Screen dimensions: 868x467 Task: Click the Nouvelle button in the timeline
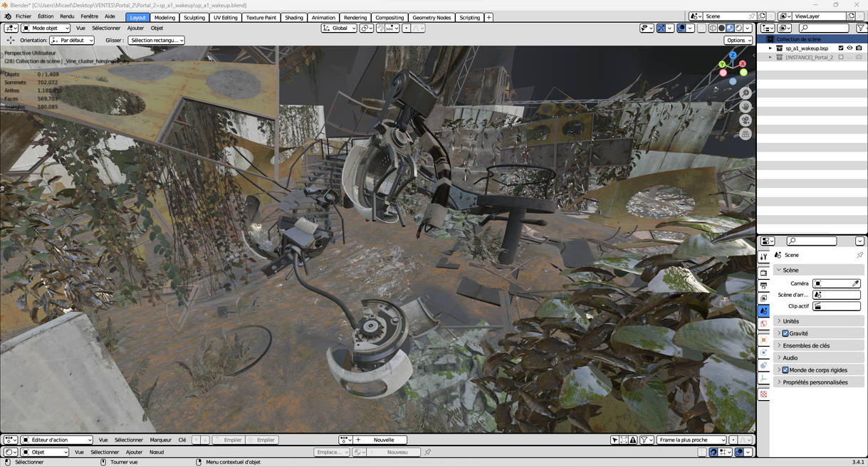coord(385,439)
